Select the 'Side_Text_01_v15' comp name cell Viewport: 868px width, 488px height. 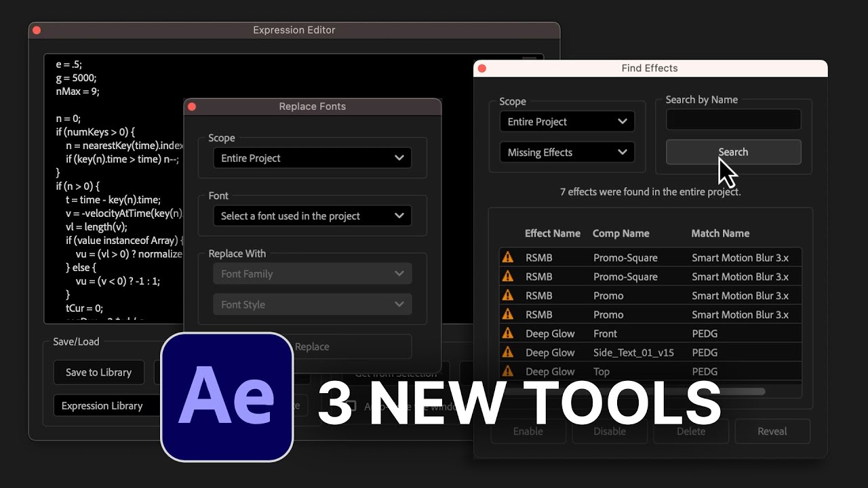point(633,352)
